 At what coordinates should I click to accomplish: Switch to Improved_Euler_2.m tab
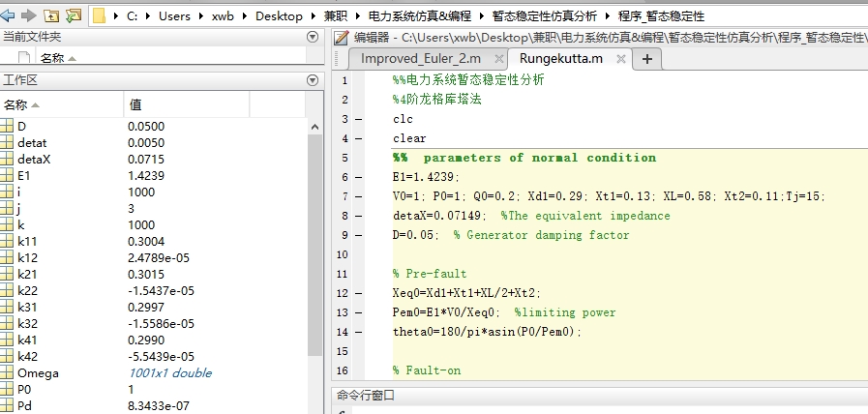[x=421, y=59]
